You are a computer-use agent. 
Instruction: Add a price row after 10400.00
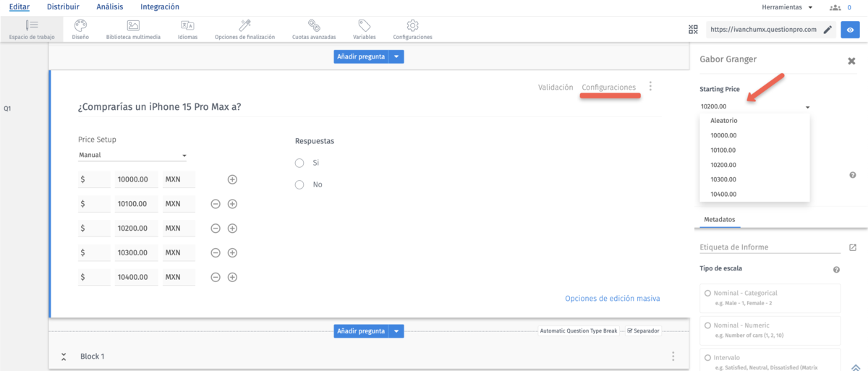click(232, 277)
